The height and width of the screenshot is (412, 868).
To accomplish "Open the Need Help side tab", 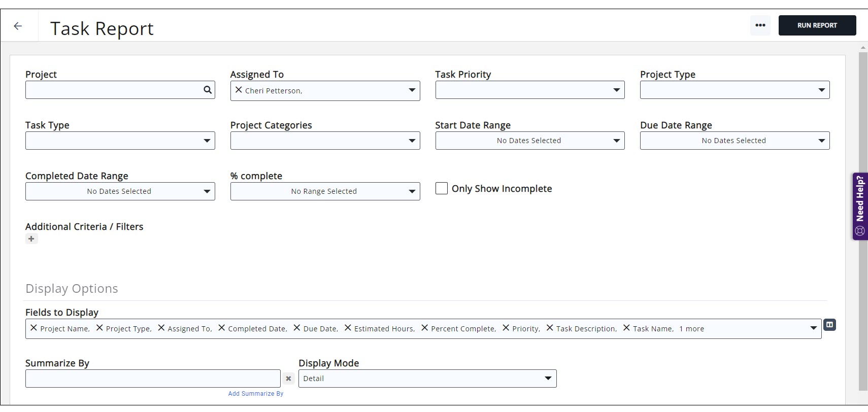I will (860, 205).
